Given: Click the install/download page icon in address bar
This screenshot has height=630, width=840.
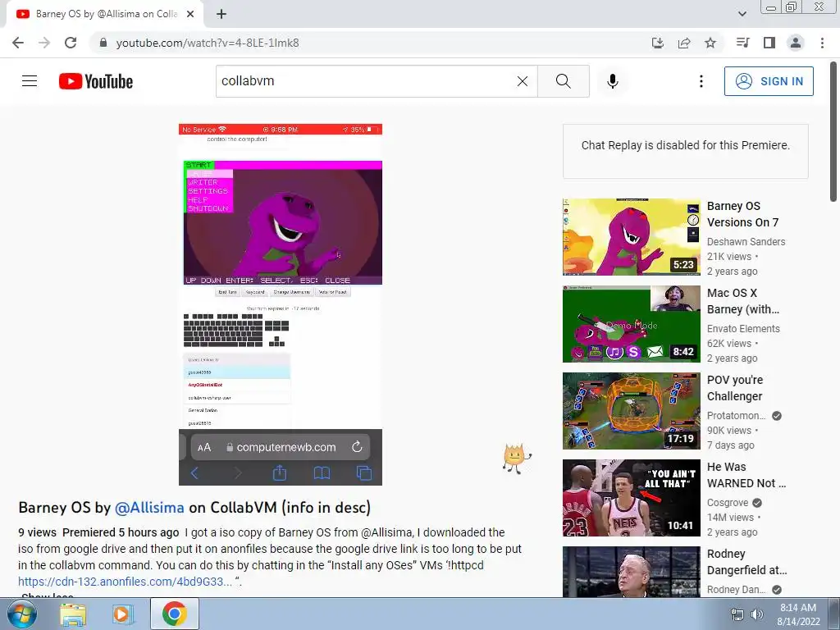Looking at the screenshot, I should 658,43.
